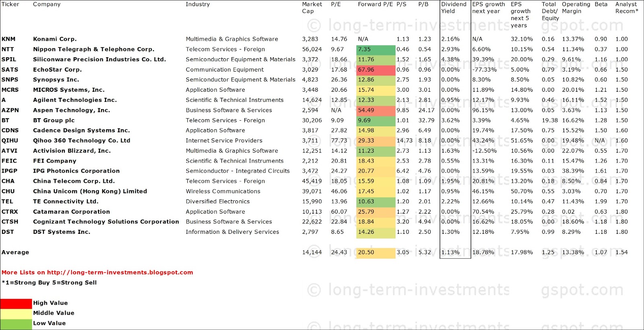Click IPG Photonics operating margin 38.39%
This screenshot has width=644, height=330.
573,171
